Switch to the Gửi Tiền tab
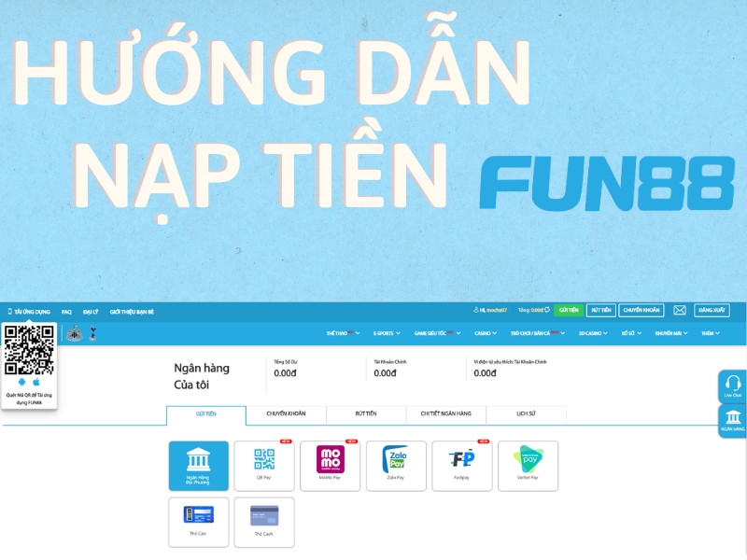747x560 pixels. [x=206, y=414]
